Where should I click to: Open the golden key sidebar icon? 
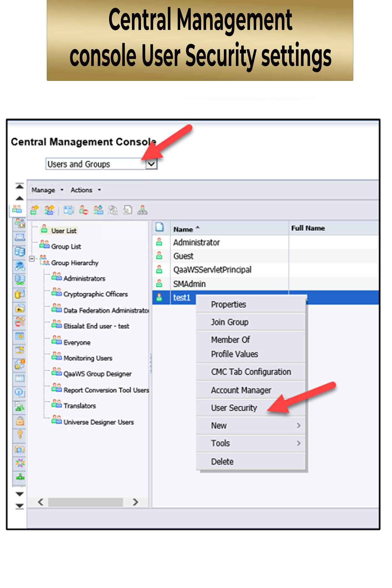pos(20,434)
